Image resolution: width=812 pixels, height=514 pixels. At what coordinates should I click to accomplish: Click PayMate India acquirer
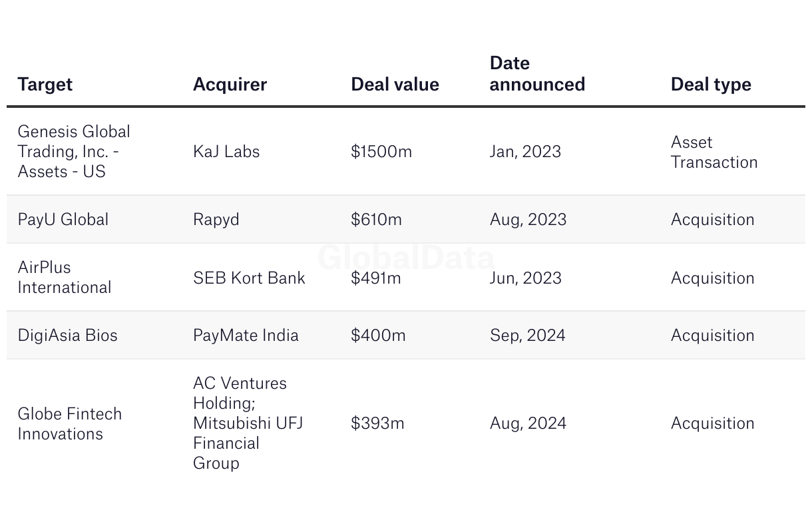coord(246,335)
